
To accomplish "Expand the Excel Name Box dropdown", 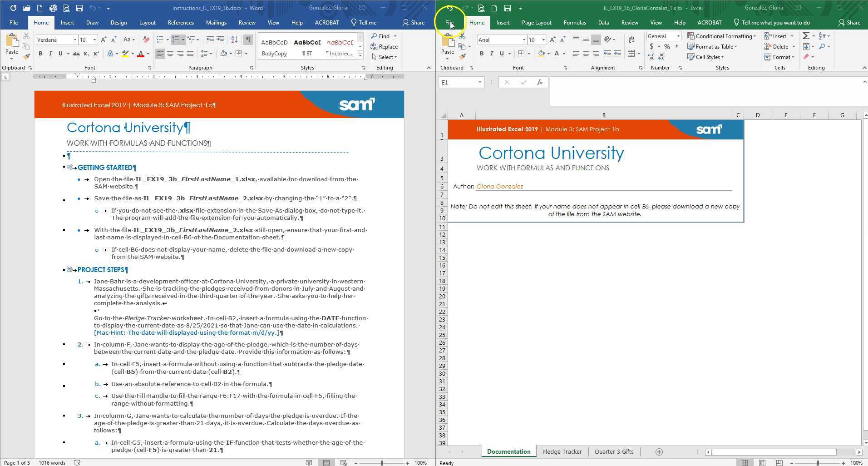I will [x=479, y=82].
